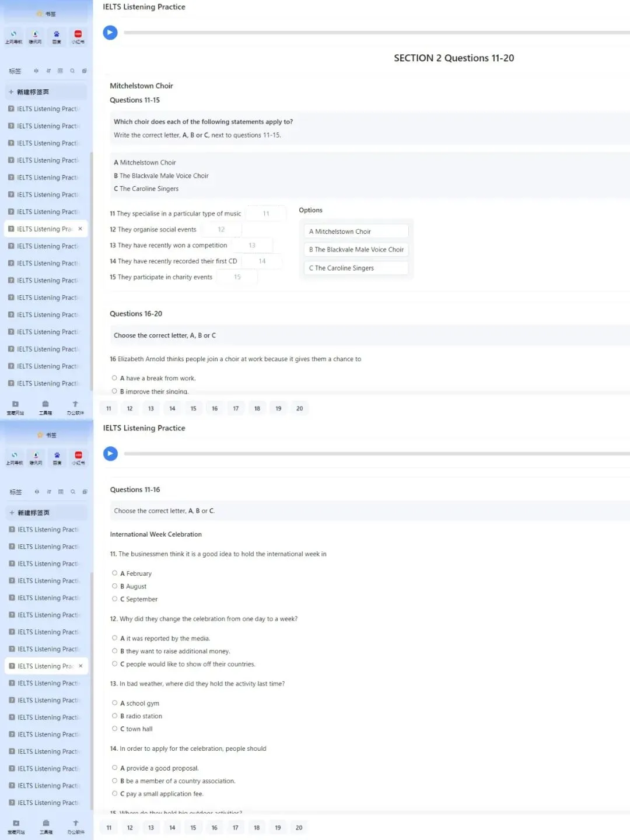
Task: Open the 常用网站 folder in the lower window
Action: coord(16,827)
